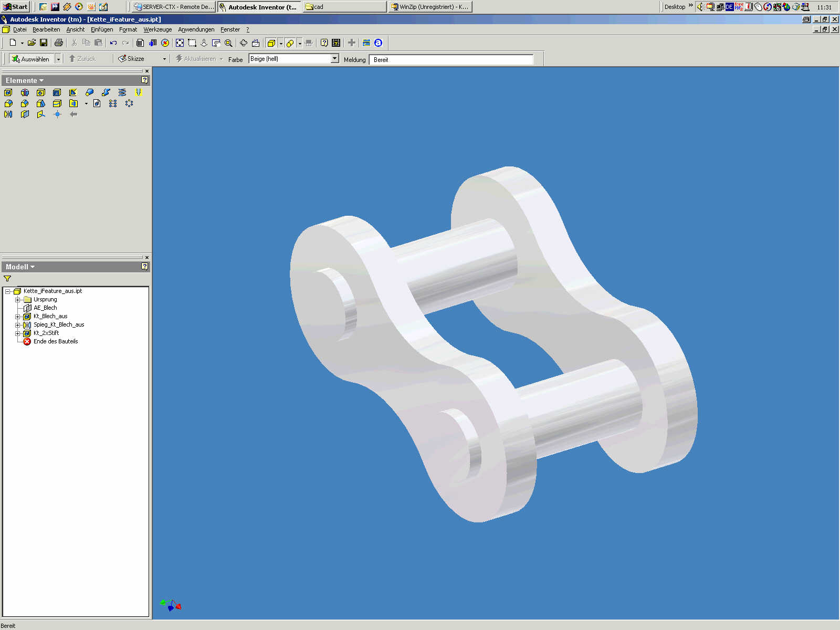Activate the Rotate view tool

[x=244, y=43]
